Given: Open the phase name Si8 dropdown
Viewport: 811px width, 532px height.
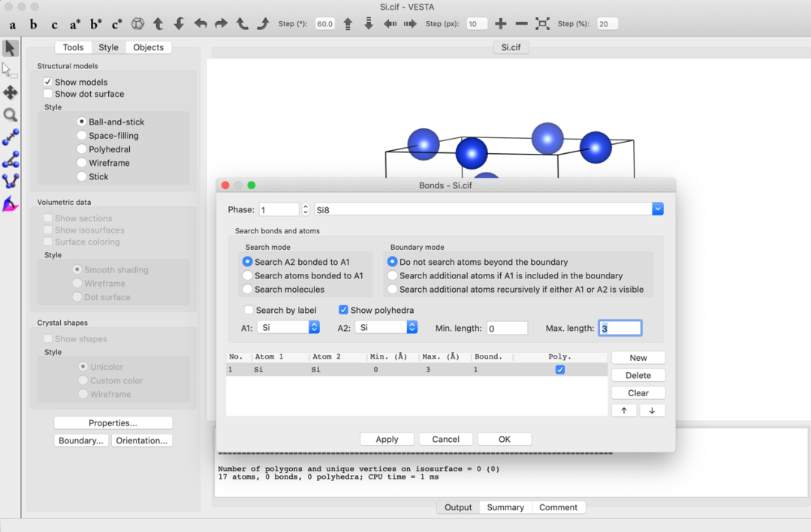Looking at the screenshot, I should coord(657,209).
